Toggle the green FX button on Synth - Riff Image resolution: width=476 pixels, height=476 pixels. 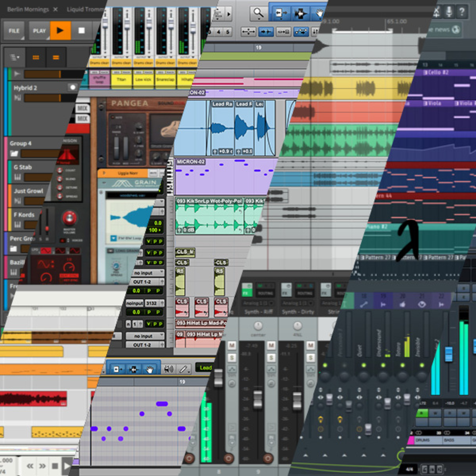[247, 290]
